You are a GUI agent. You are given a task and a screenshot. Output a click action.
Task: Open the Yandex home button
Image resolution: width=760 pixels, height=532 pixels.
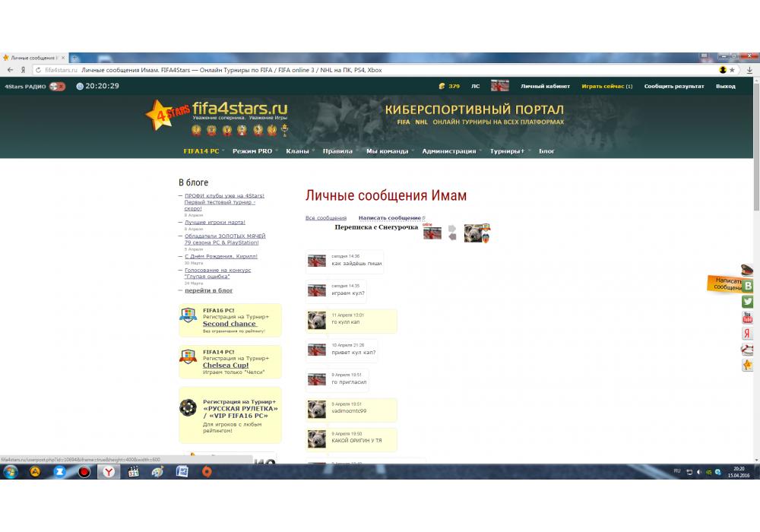coord(23,70)
